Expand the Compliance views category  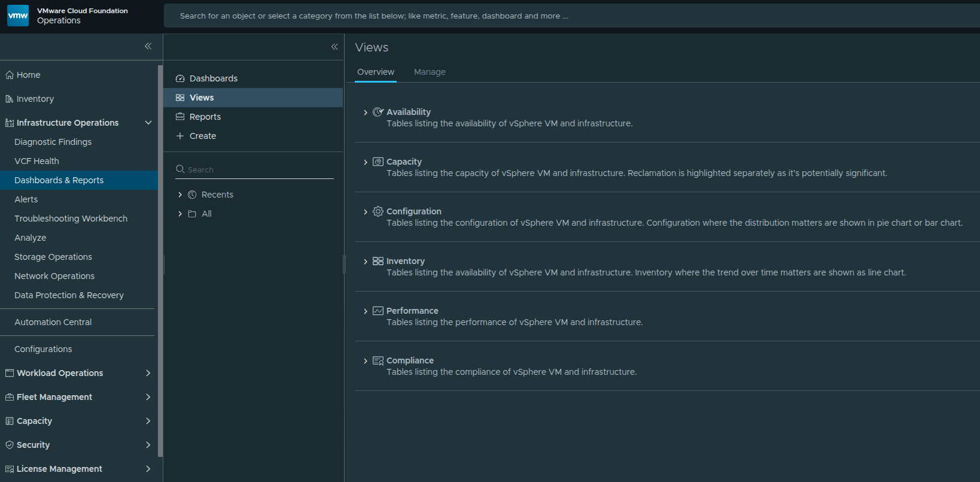point(366,361)
